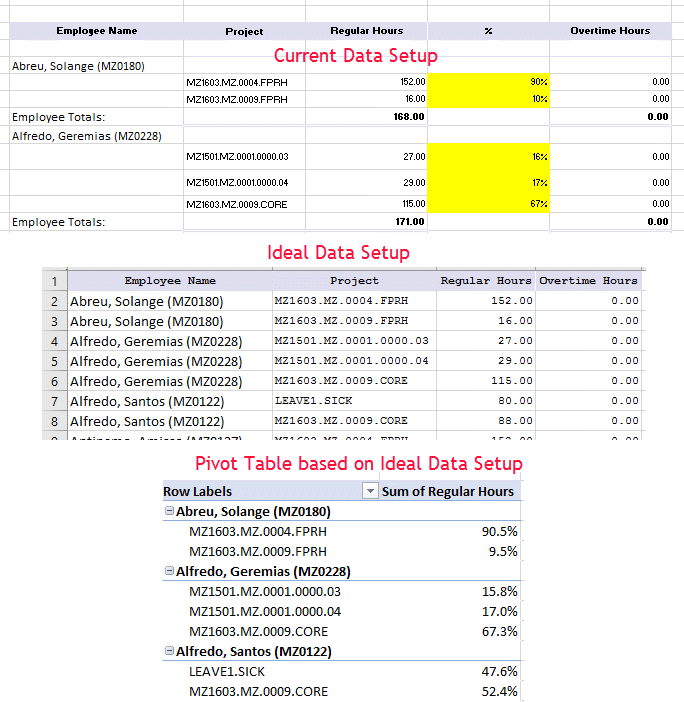Select the bold 168.00 total cell
This screenshot has width=684, height=702.
(367, 117)
